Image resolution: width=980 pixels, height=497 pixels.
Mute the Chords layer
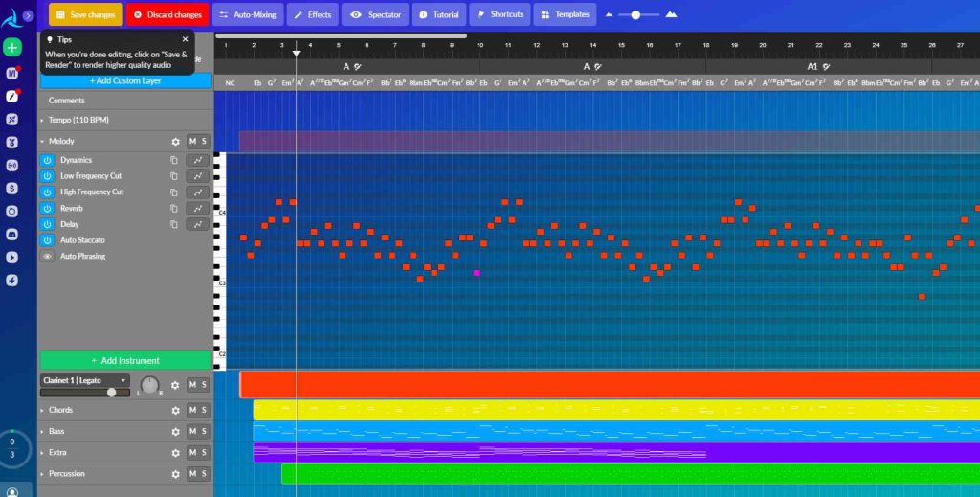click(x=192, y=410)
